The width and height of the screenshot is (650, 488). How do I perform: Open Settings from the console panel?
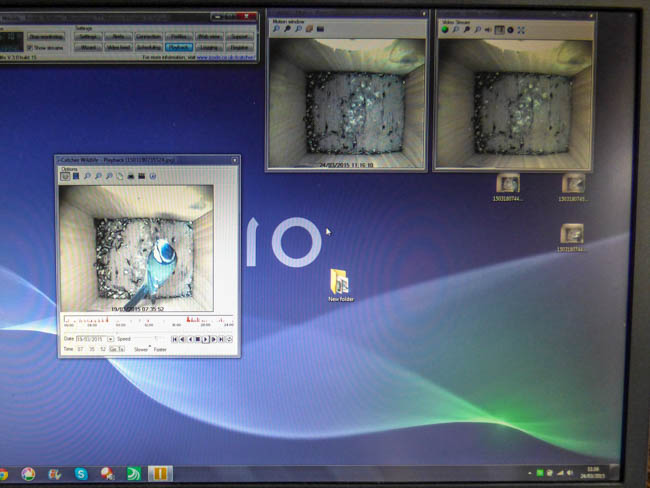[88, 36]
